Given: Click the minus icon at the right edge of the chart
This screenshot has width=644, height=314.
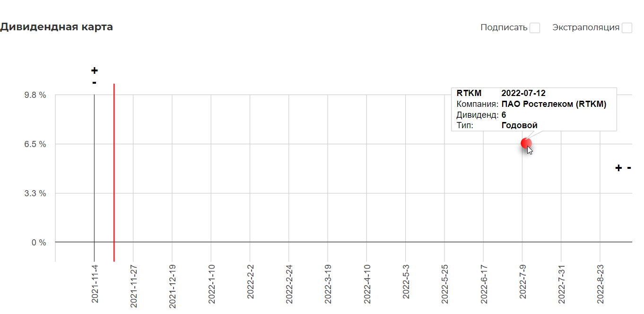Looking at the screenshot, I should pos(629,167).
